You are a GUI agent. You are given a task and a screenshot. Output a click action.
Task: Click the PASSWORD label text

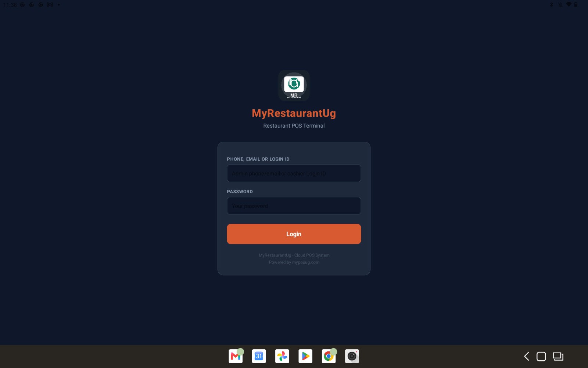tap(240, 192)
